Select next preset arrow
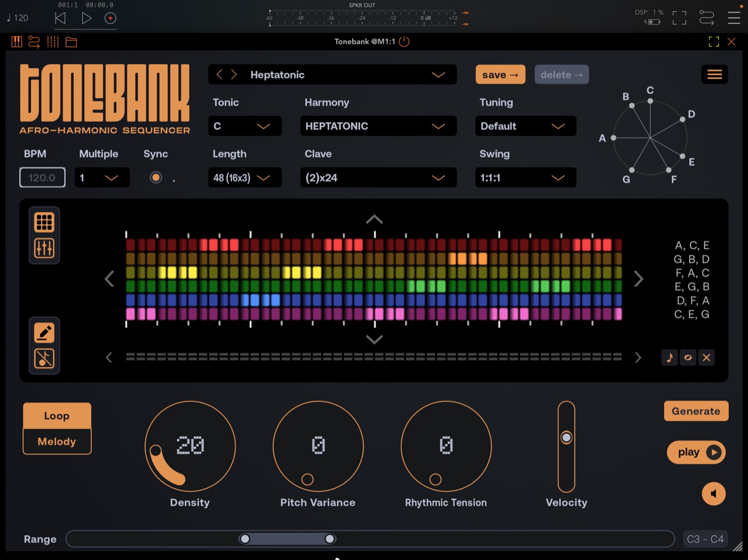 point(234,75)
